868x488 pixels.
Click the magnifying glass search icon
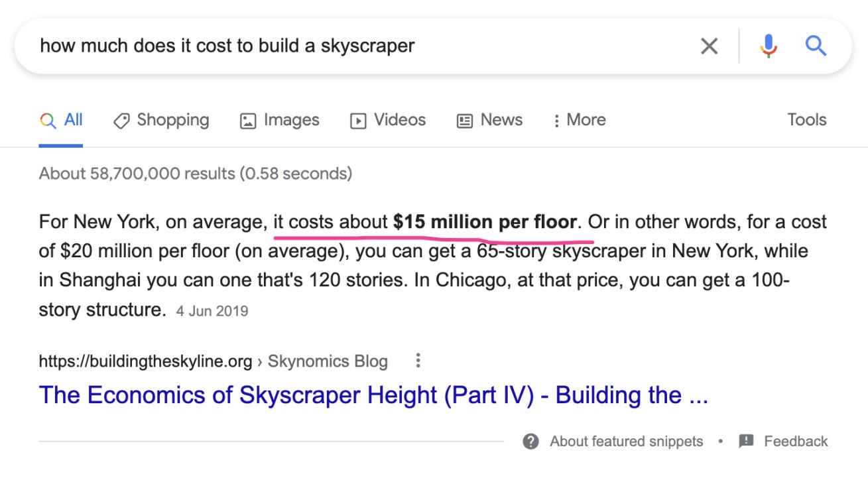[x=816, y=46]
